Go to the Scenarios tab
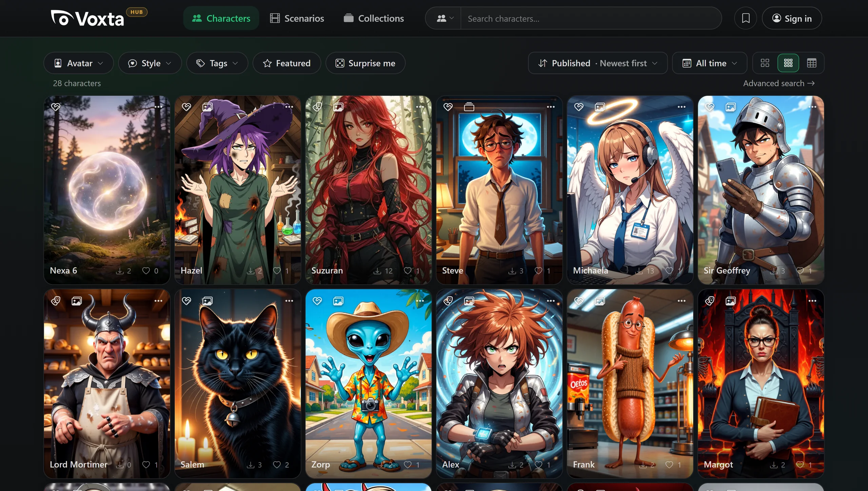 (297, 18)
